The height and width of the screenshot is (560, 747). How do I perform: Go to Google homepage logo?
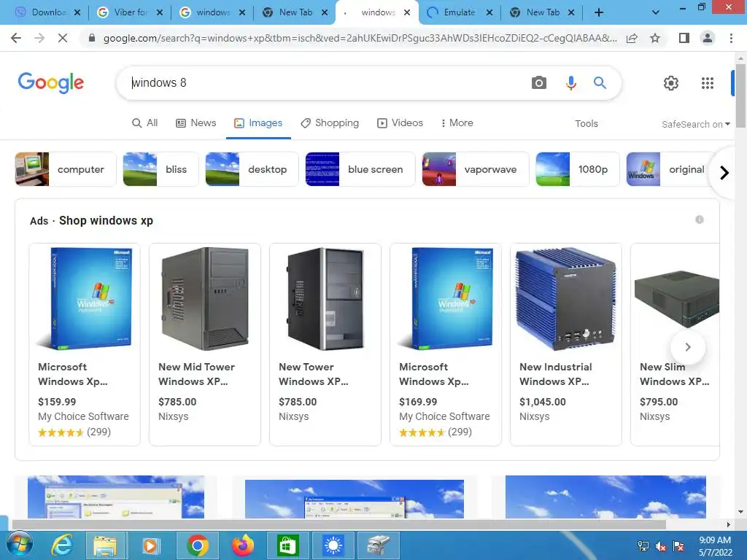click(x=51, y=83)
